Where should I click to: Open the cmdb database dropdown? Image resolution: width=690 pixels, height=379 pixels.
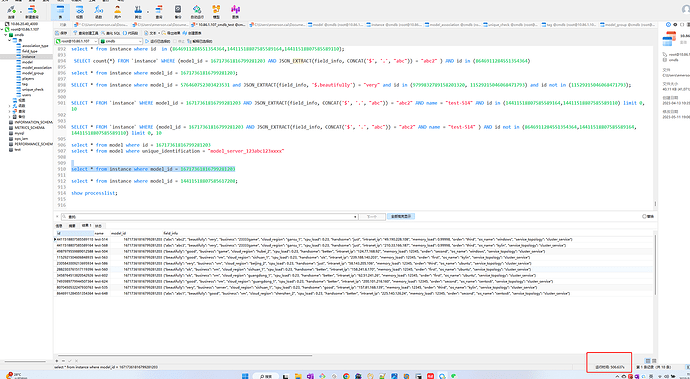(x=121, y=41)
